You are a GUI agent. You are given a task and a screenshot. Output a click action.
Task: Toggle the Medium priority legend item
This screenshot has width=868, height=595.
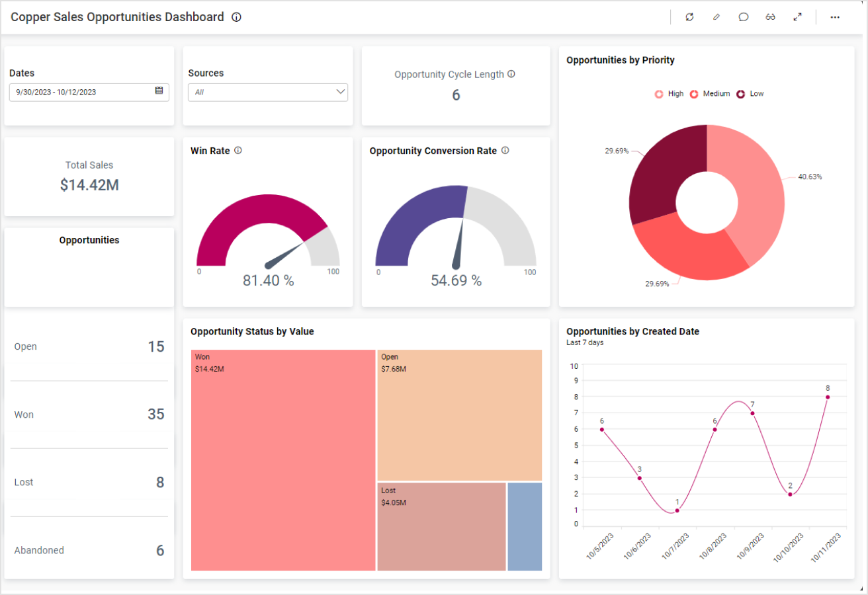click(x=710, y=94)
